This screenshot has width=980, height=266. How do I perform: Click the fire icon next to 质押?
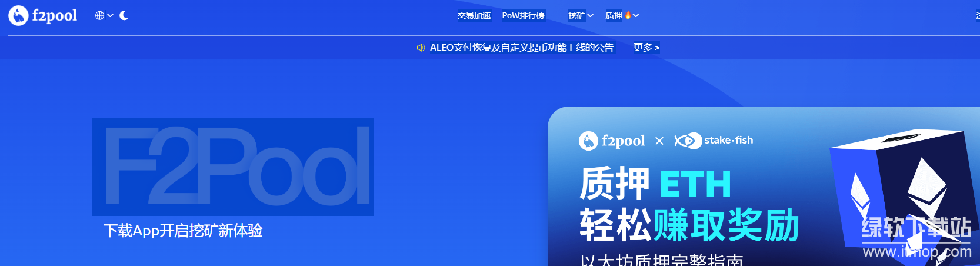628,15
